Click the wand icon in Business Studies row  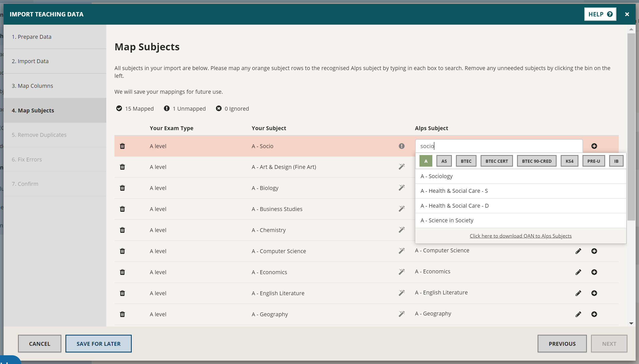coord(402,209)
